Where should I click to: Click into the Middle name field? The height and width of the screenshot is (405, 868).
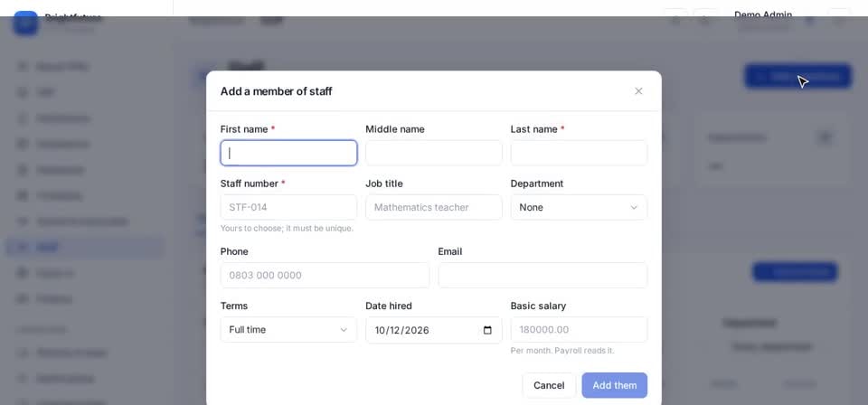click(x=433, y=154)
